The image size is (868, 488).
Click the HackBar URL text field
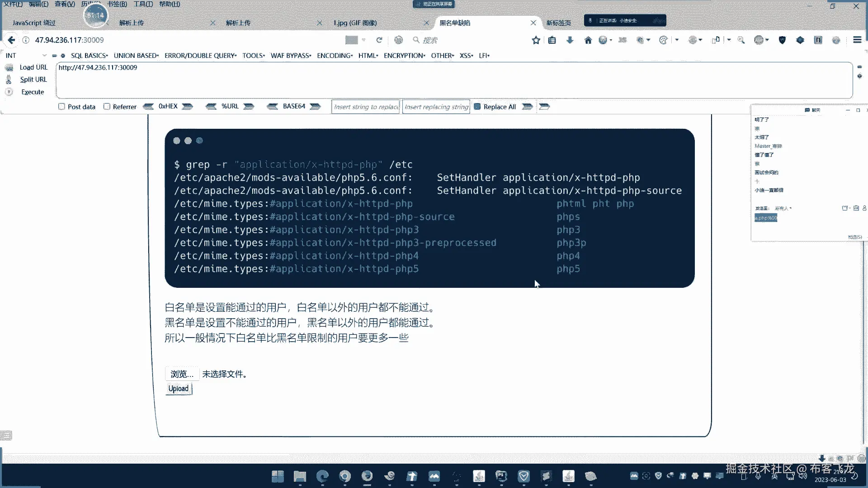(x=452, y=80)
